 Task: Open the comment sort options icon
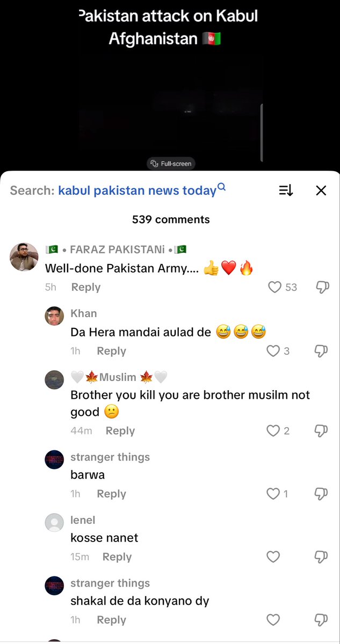pos(286,190)
